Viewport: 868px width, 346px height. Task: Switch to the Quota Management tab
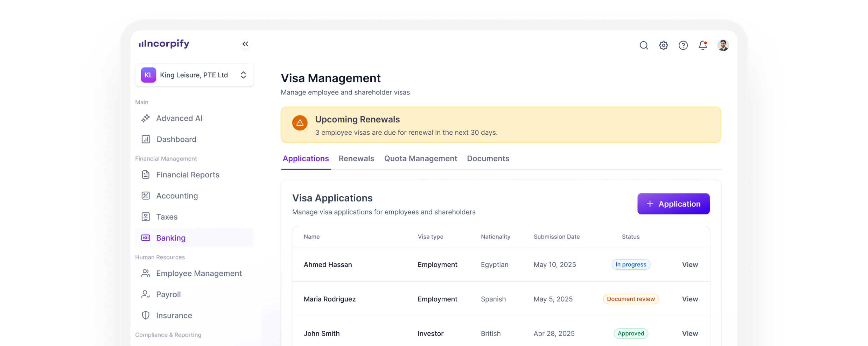(420, 158)
